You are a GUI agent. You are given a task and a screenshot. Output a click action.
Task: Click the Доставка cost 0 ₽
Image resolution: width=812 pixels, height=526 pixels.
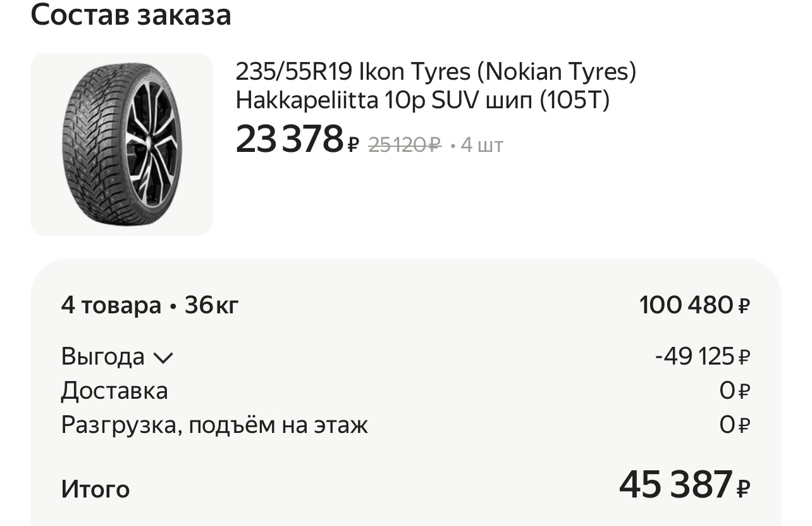734,391
